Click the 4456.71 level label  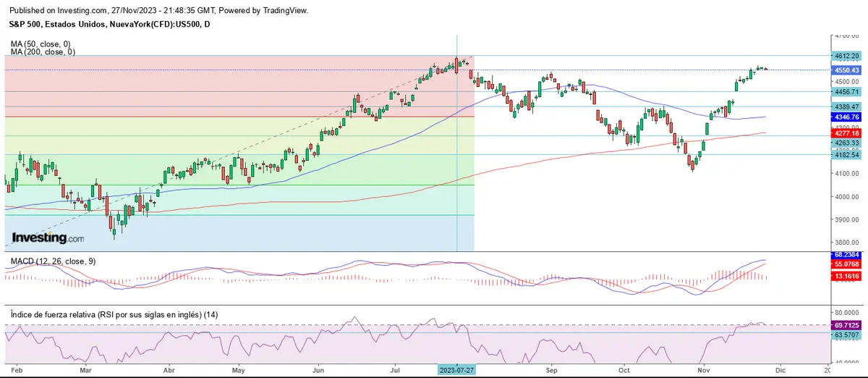[846, 92]
